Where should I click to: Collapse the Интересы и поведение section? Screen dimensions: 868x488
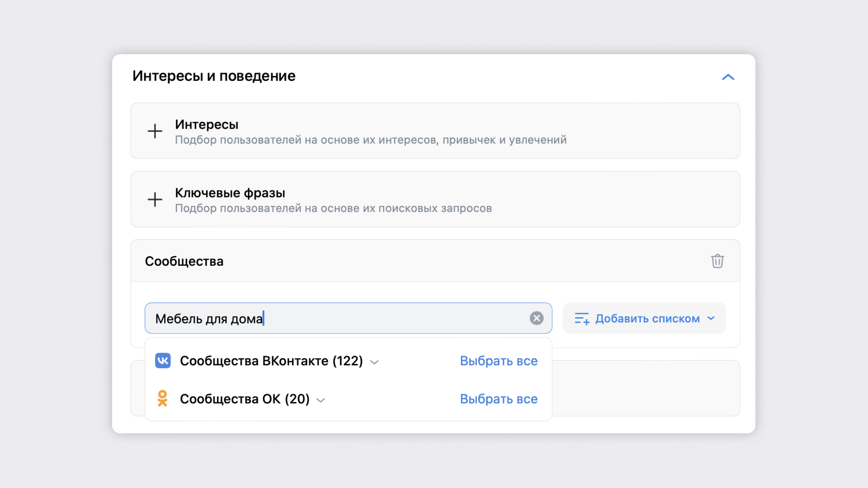click(x=728, y=77)
